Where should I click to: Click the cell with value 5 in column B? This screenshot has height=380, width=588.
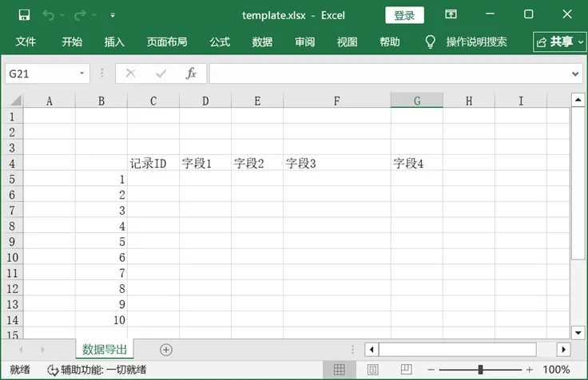[x=101, y=241]
